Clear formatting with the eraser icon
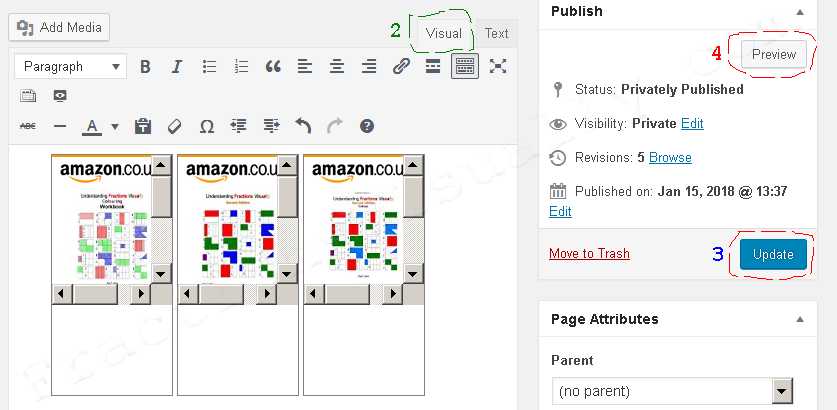This screenshot has width=837, height=410. (175, 127)
